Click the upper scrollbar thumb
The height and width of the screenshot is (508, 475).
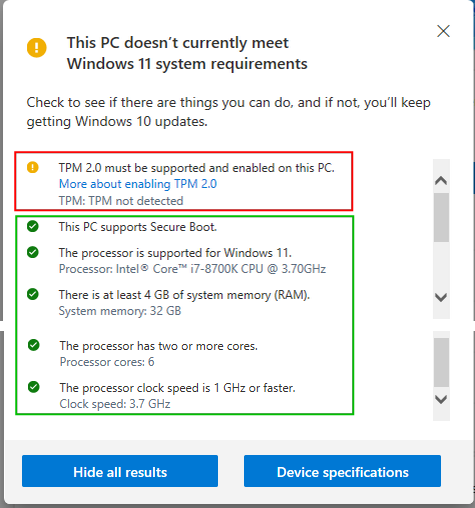tap(441, 217)
